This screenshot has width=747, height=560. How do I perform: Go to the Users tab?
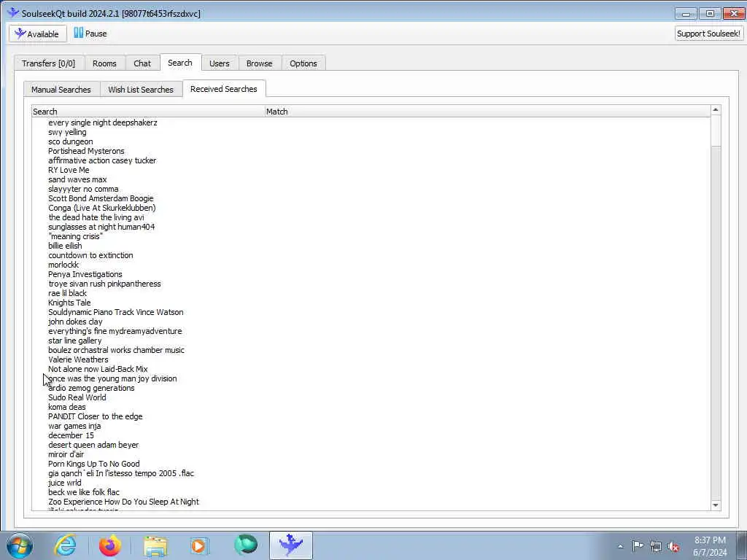tap(219, 63)
